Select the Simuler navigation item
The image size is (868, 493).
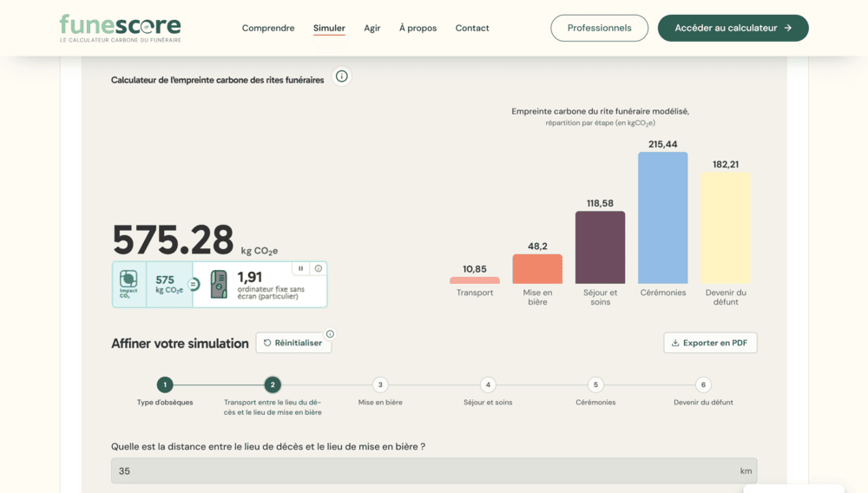(x=329, y=29)
